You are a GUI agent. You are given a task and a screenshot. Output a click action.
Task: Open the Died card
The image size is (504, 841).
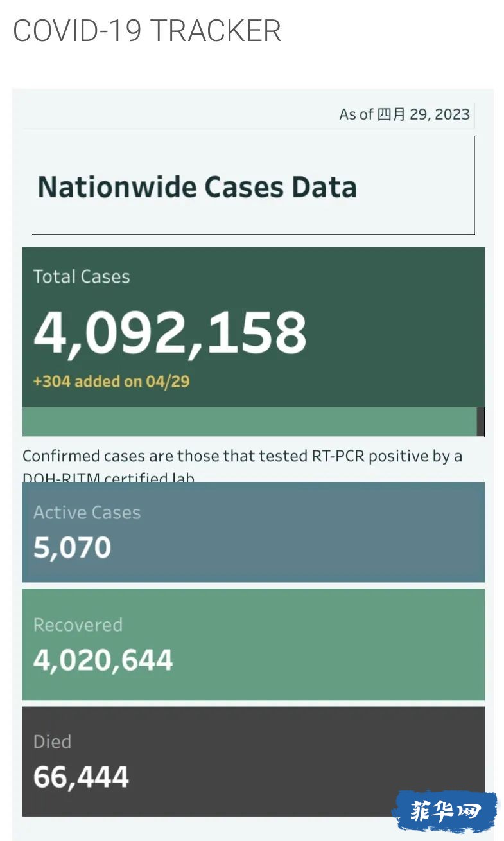tap(253, 761)
